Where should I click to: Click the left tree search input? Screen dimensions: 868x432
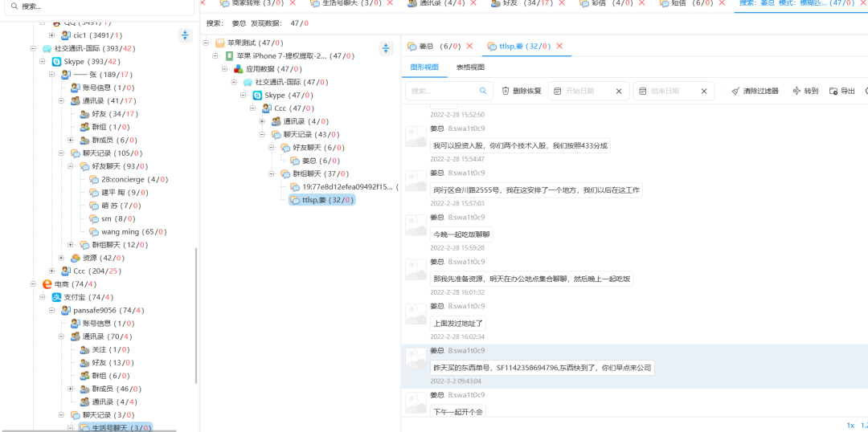(x=100, y=6)
